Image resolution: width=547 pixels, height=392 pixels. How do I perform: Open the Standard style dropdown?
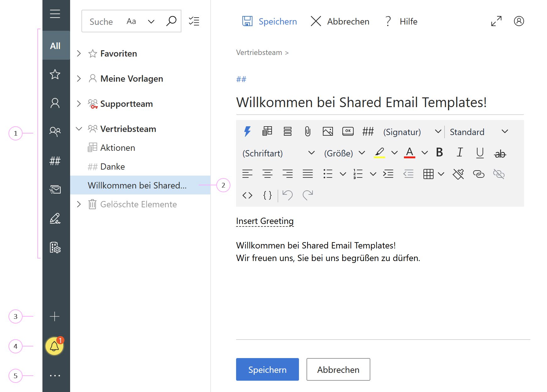point(479,132)
